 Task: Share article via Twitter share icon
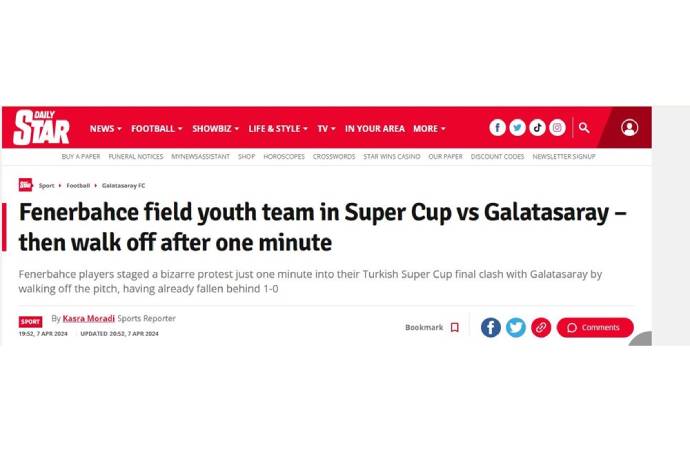click(516, 327)
